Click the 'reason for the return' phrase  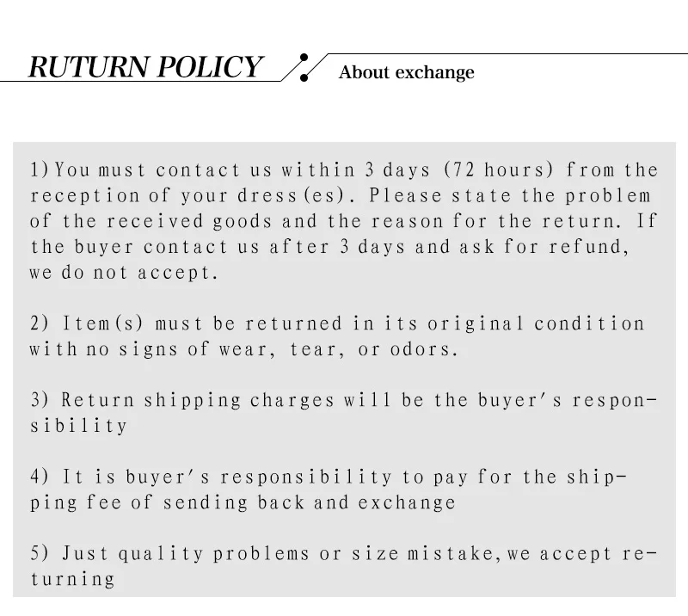(x=496, y=221)
